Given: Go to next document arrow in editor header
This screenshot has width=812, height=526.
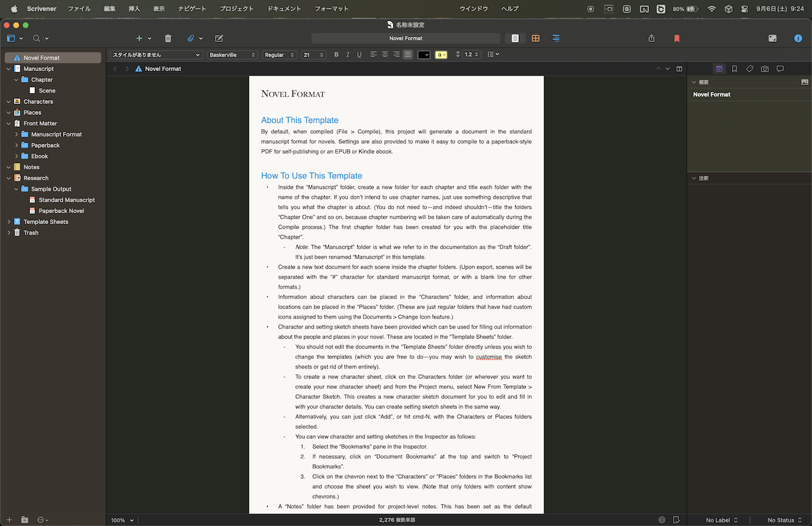Looking at the screenshot, I should 667,69.
